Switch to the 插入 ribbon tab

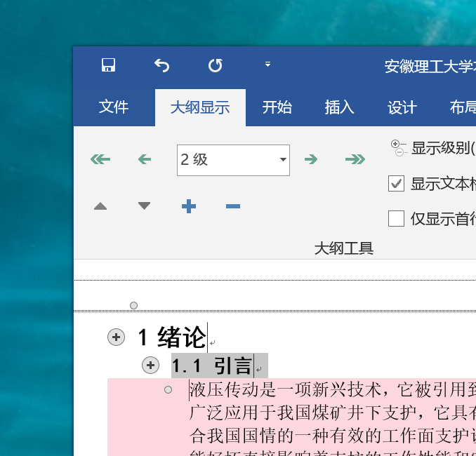click(339, 107)
